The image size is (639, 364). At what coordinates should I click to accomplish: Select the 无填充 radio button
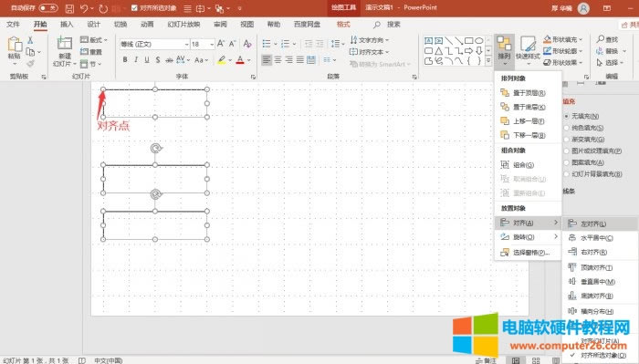[x=567, y=116]
